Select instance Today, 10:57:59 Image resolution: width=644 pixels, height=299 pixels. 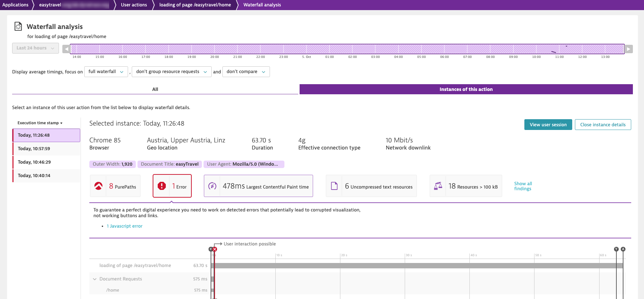click(x=47, y=149)
